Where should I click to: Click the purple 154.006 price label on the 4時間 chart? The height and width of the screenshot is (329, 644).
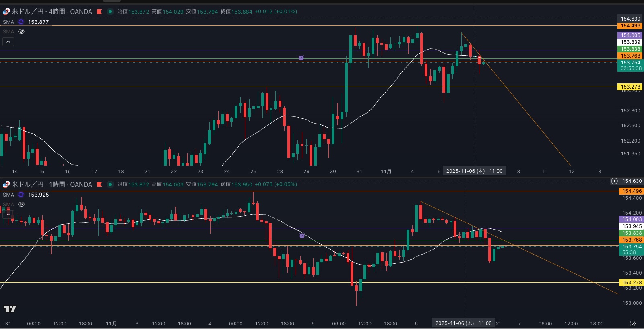pyautogui.click(x=630, y=35)
